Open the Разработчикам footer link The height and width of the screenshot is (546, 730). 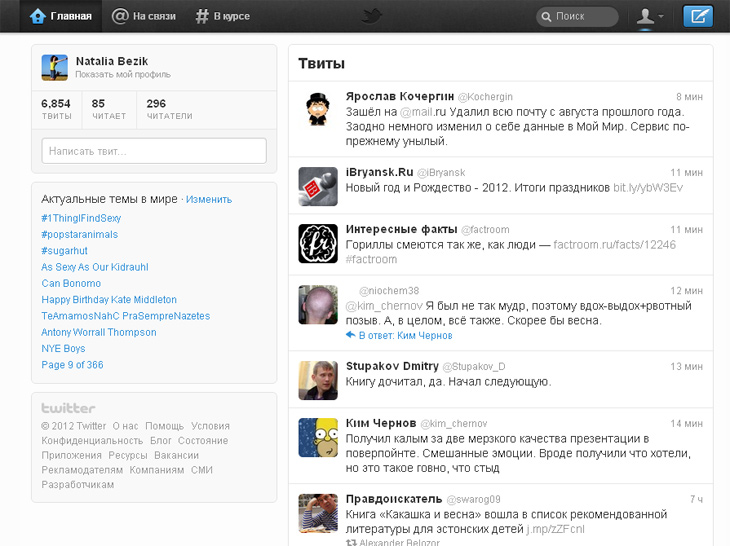tap(77, 485)
